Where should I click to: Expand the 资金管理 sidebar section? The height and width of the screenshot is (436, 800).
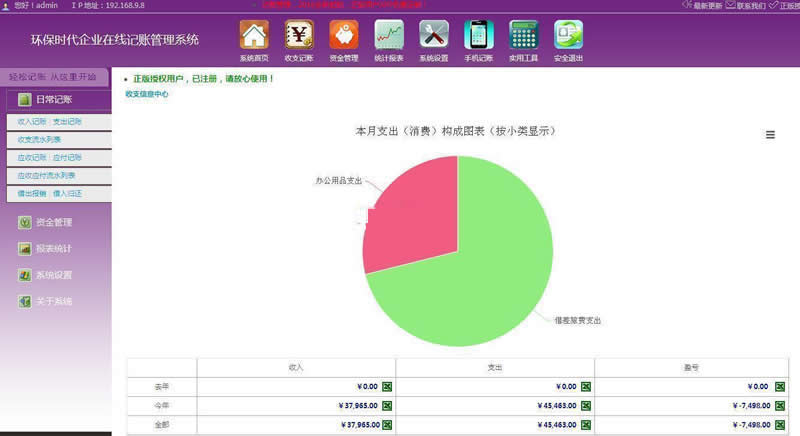click(x=53, y=222)
